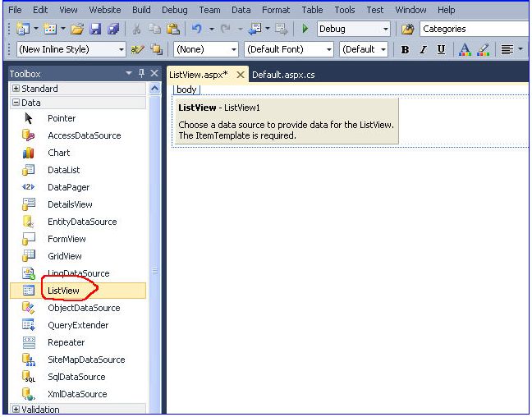Click the Navigate Backward icon
This screenshot has width=532, height=417.
(255, 30)
